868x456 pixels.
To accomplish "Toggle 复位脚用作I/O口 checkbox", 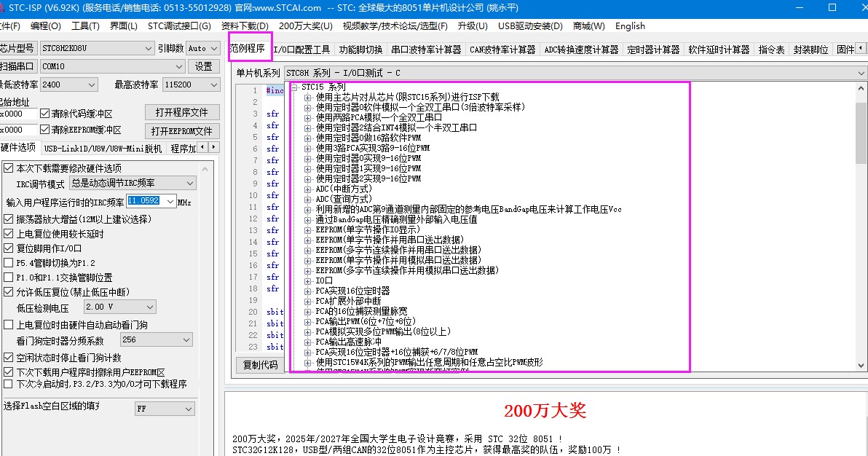I will coord(8,248).
